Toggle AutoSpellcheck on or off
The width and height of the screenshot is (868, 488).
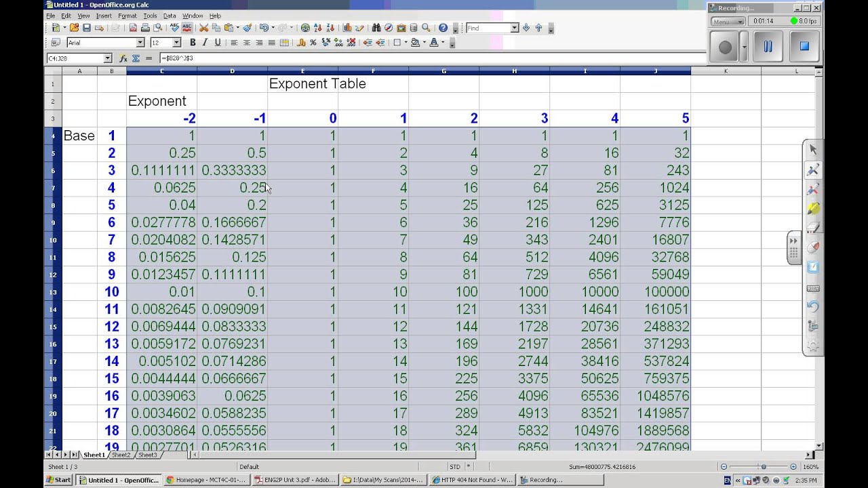[x=186, y=28]
